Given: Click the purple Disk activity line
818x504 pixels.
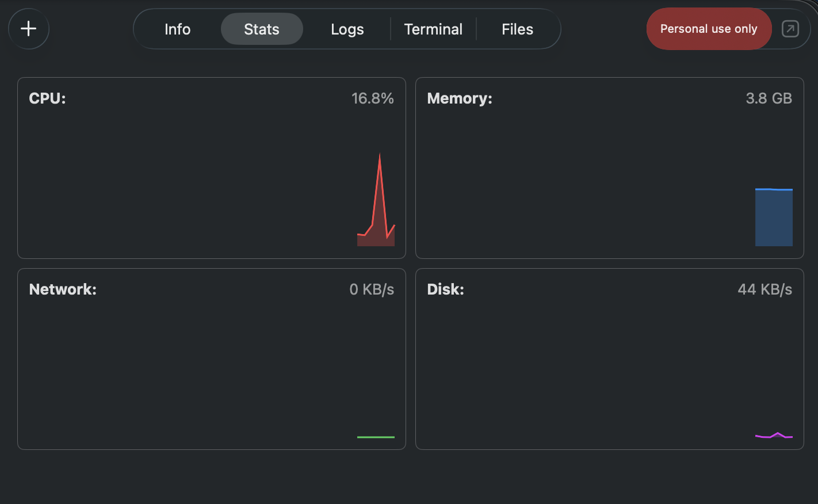Looking at the screenshot, I should point(774,436).
